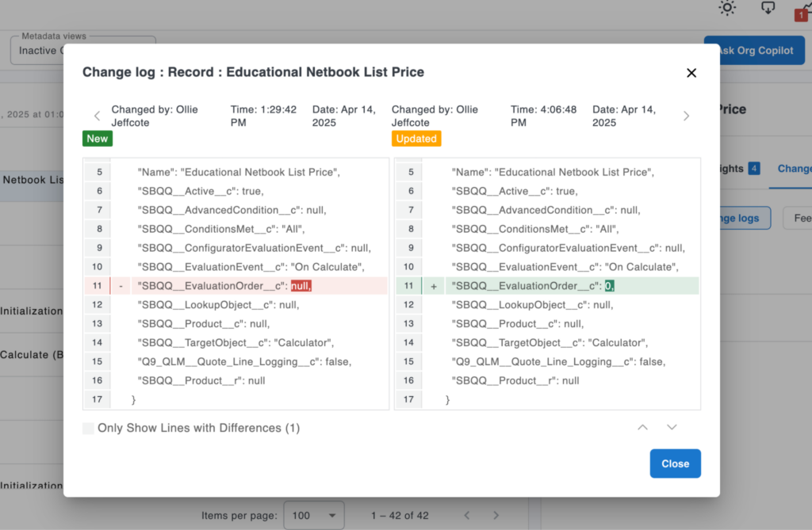
Task: Go to previous page of results
Action: (x=466, y=515)
